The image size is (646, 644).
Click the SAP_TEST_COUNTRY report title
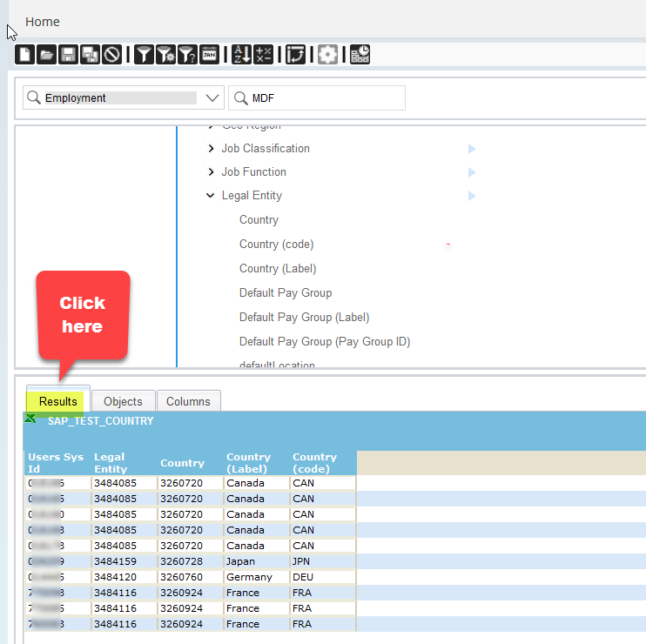point(100,421)
